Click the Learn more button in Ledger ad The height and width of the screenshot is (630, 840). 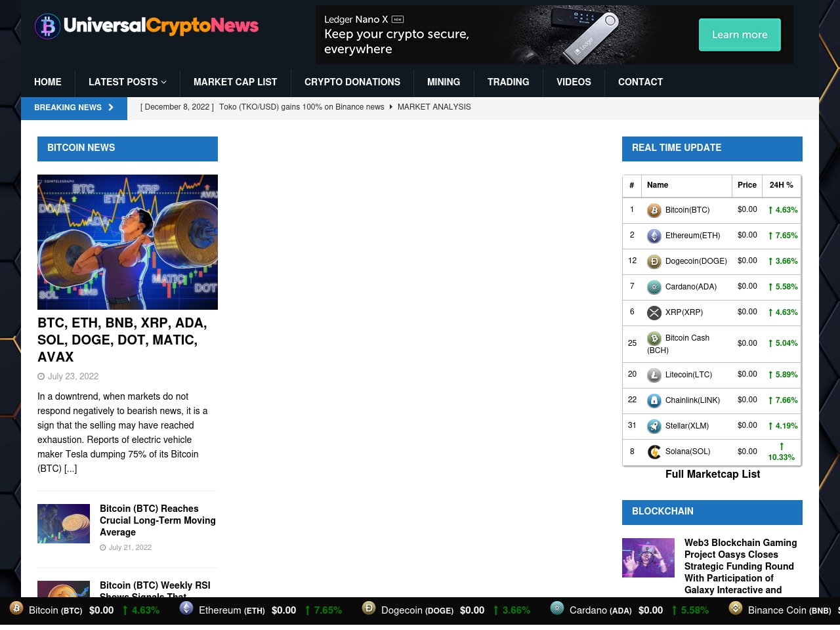coord(740,35)
